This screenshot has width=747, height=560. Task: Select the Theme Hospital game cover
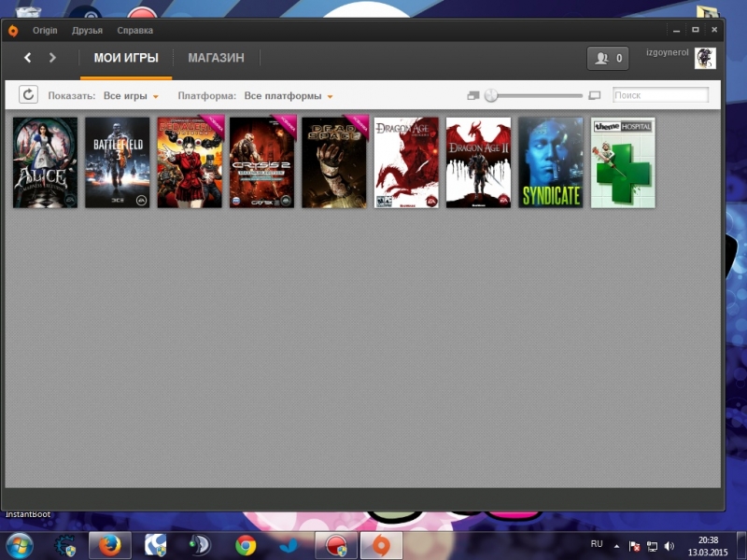(x=623, y=162)
